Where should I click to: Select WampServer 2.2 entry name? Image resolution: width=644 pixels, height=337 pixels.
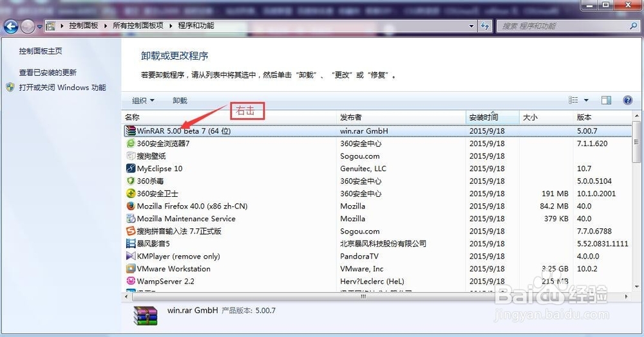(166, 281)
